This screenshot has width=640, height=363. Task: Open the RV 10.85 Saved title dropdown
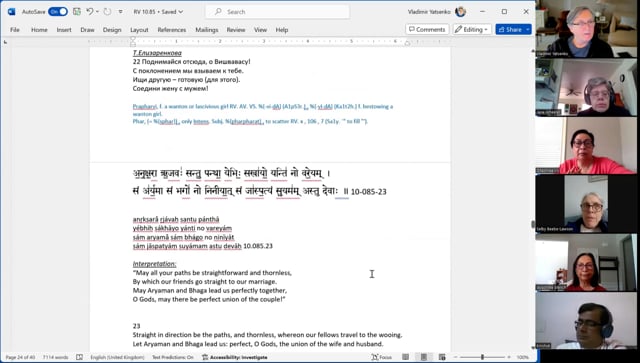[158, 12]
